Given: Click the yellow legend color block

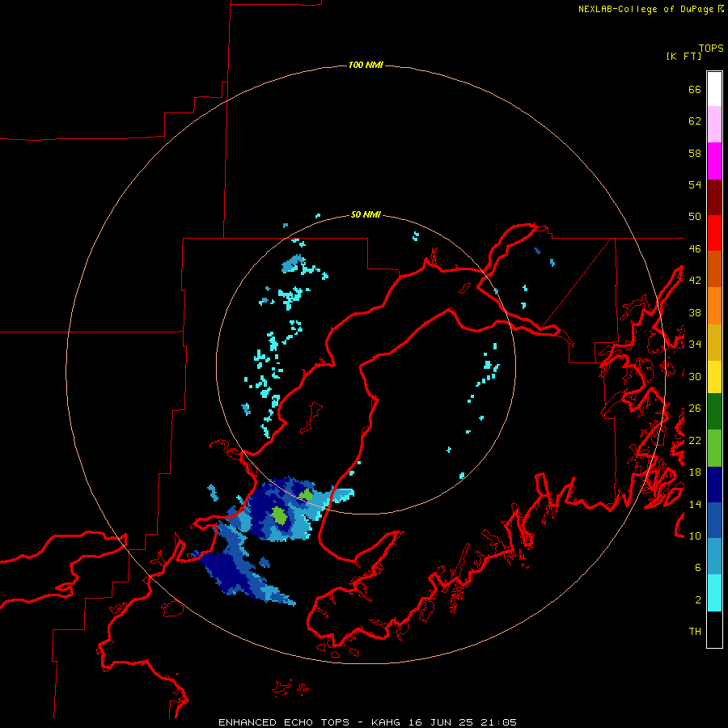Looking at the screenshot, I should [714, 378].
